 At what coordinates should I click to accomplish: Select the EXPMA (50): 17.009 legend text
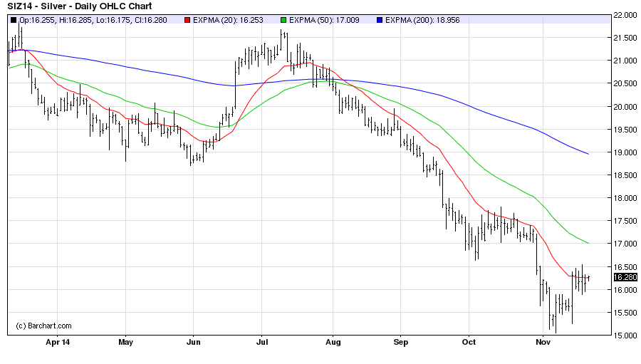point(327,20)
